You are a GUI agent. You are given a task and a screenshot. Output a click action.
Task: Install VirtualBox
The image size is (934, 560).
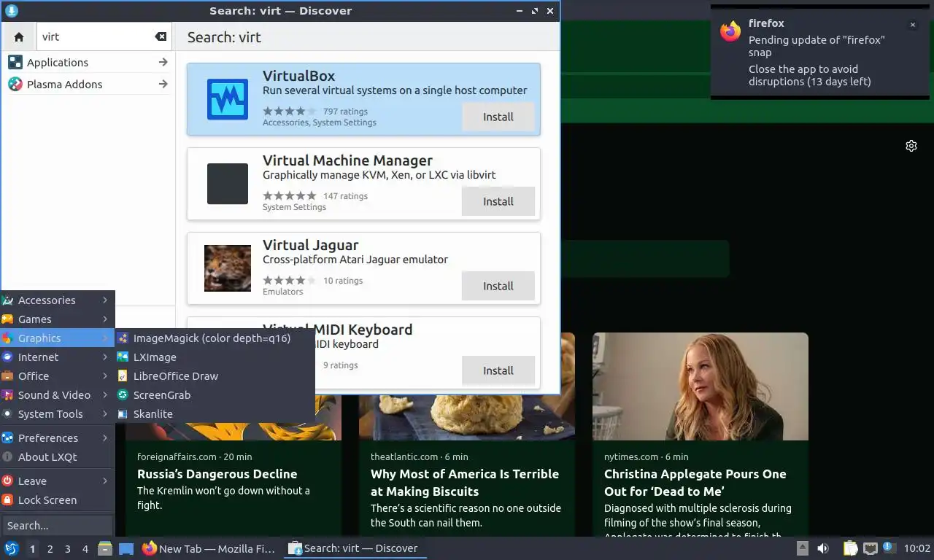(x=498, y=117)
